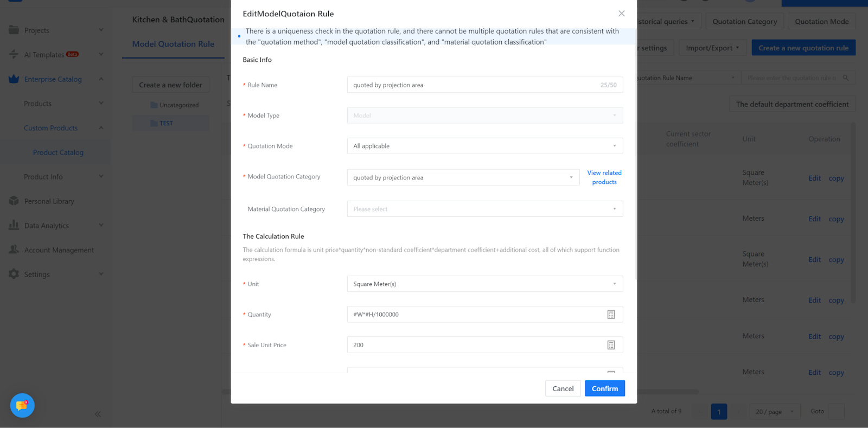Click the Personal Library box icon
Viewport: 868px width, 428px height.
(14, 201)
